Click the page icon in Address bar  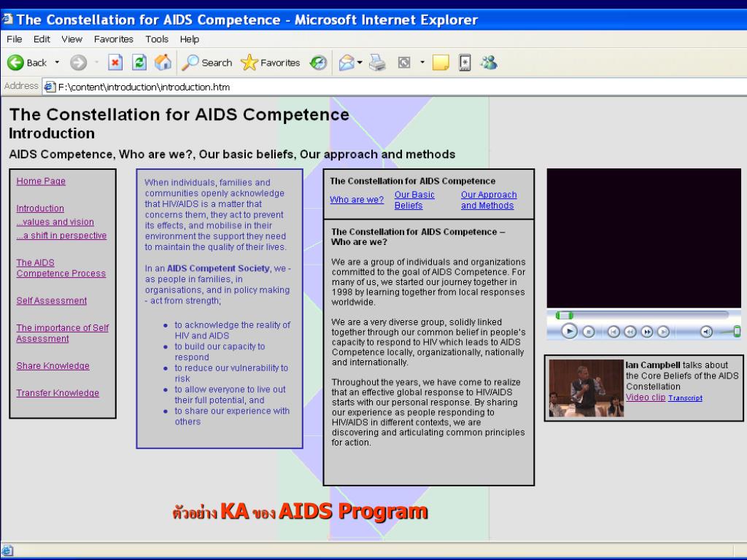click(x=50, y=87)
